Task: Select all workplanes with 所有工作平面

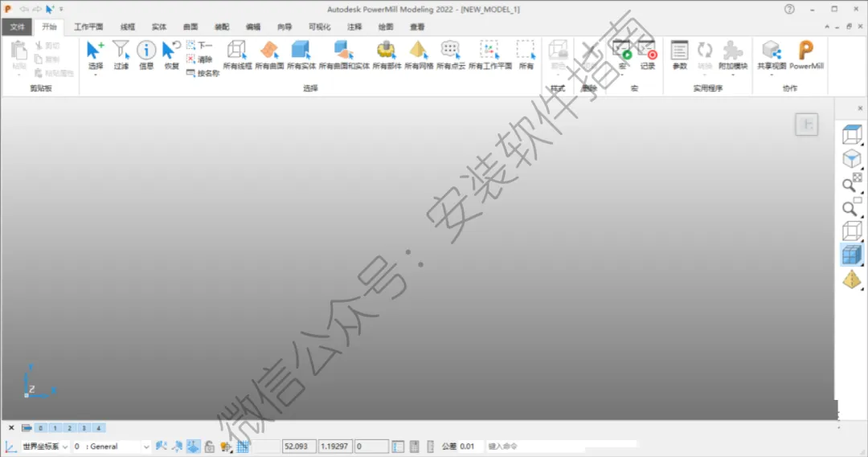Action: [x=490, y=55]
